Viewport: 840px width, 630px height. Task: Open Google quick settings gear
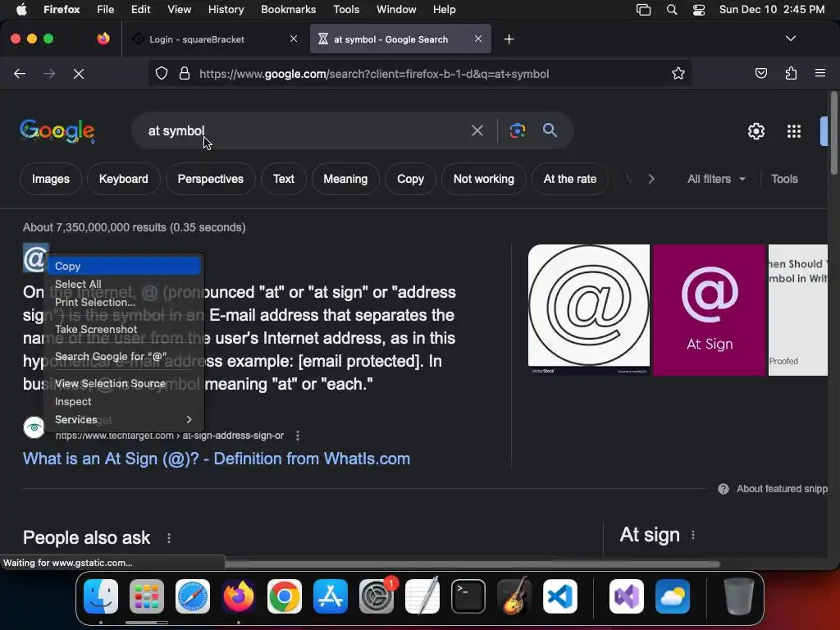click(756, 131)
